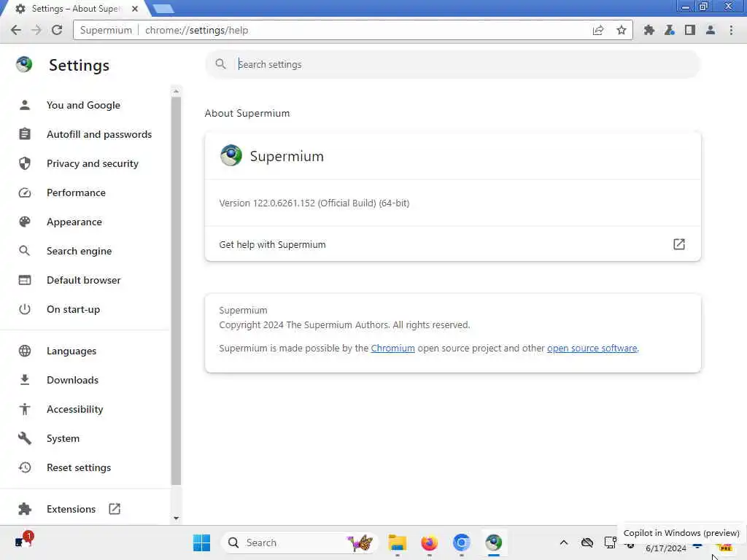The image size is (747, 560).
Task: Open You and Google settings
Action: [83, 105]
